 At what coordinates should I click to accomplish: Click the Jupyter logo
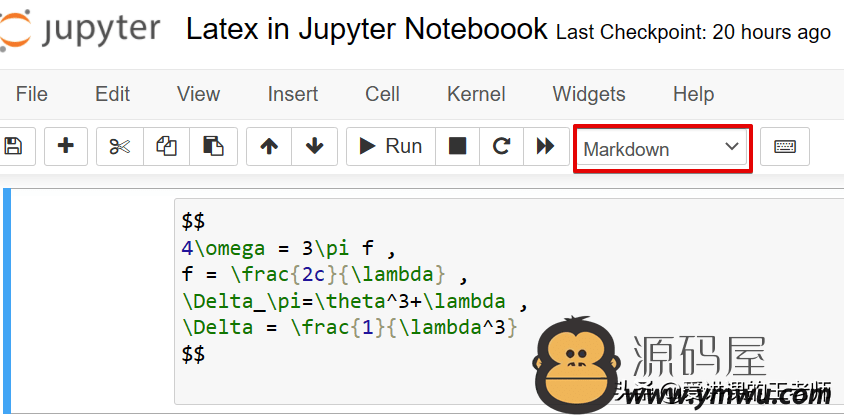click(80, 30)
